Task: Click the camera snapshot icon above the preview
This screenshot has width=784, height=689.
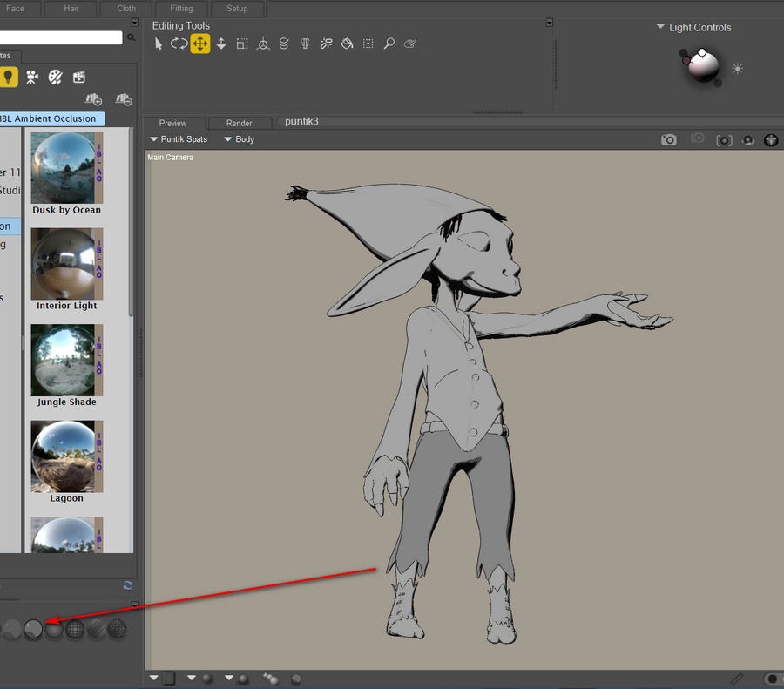Action: pos(668,139)
